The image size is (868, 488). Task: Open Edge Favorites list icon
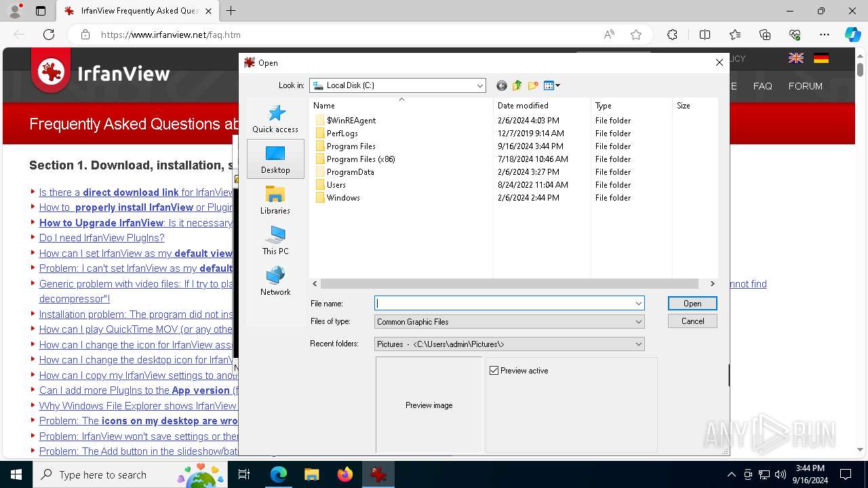click(x=735, y=35)
